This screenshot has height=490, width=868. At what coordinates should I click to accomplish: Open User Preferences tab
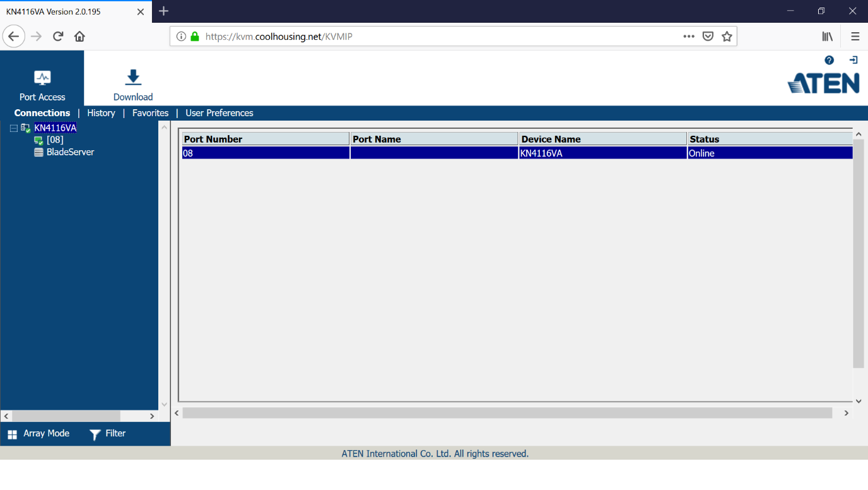[x=220, y=113]
